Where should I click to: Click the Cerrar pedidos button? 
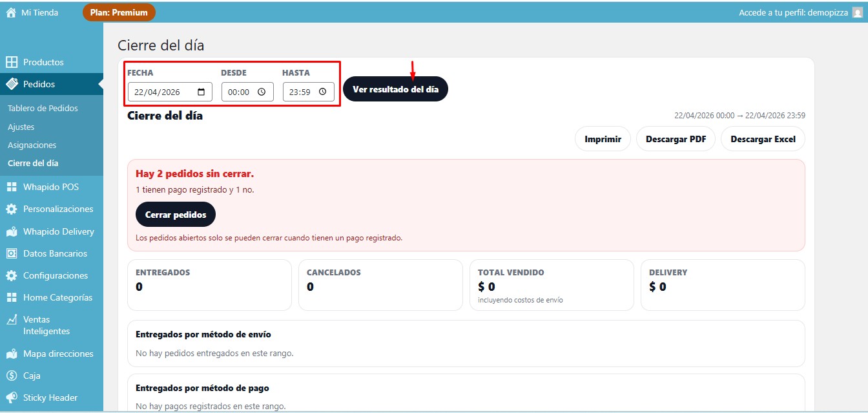tap(176, 215)
